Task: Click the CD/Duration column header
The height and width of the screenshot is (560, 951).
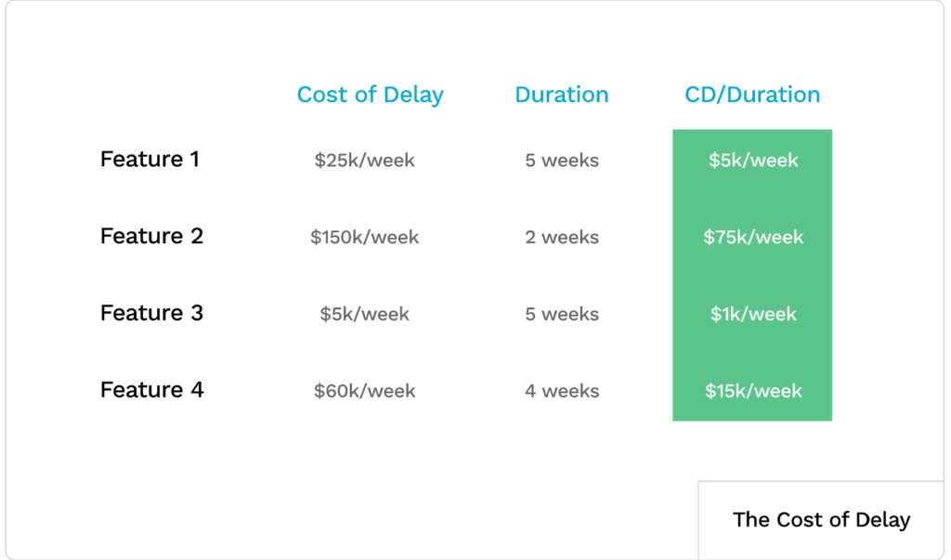Action: (752, 95)
